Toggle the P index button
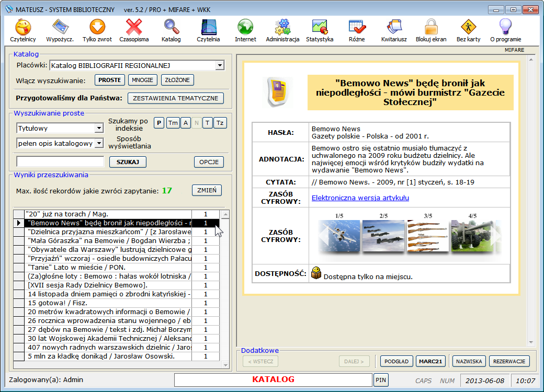The height and width of the screenshot is (392, 544). pos(159,123)
